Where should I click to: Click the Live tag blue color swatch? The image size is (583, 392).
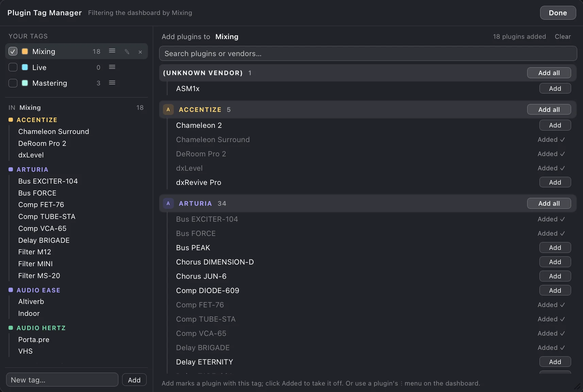click(25, 67)
